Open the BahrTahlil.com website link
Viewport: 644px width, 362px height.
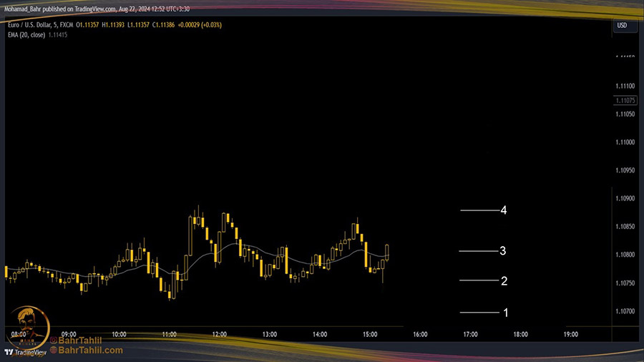click(x=91, y=351)
